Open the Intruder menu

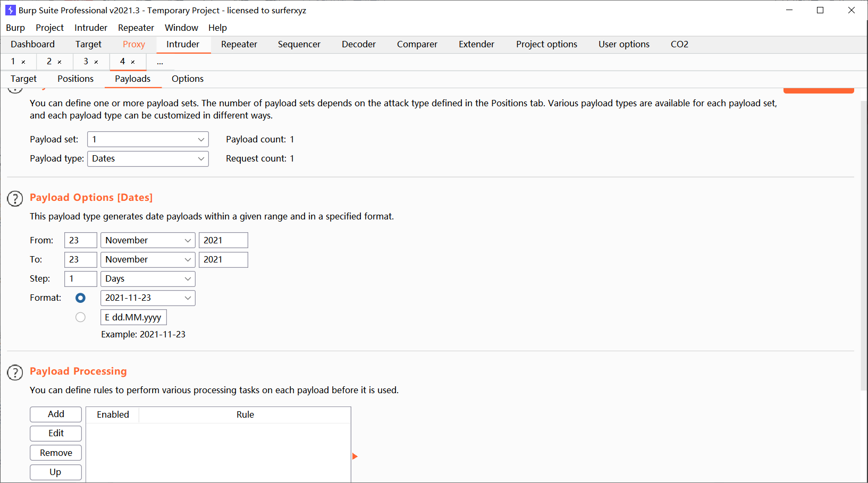pos(91,28)
